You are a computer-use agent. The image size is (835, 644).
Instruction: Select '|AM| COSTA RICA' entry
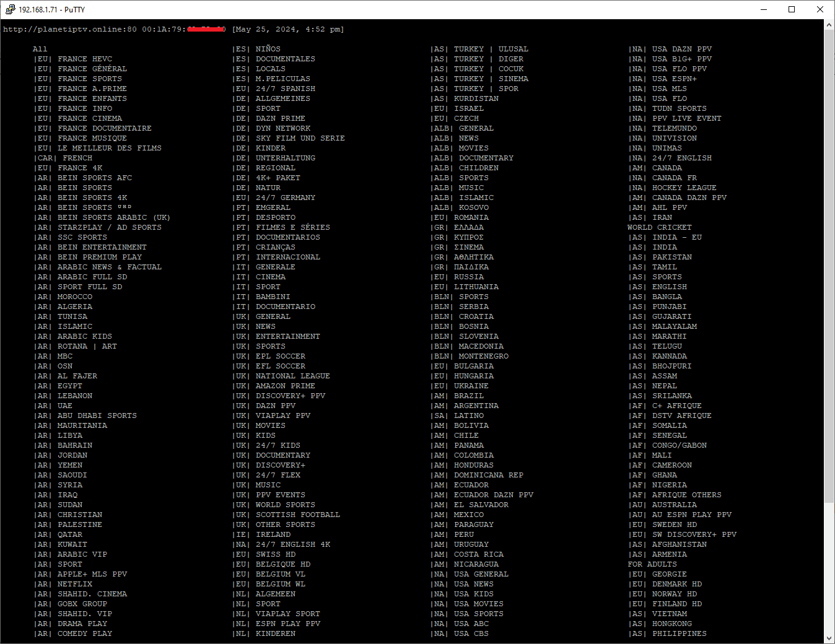click(x=467, y=554)
